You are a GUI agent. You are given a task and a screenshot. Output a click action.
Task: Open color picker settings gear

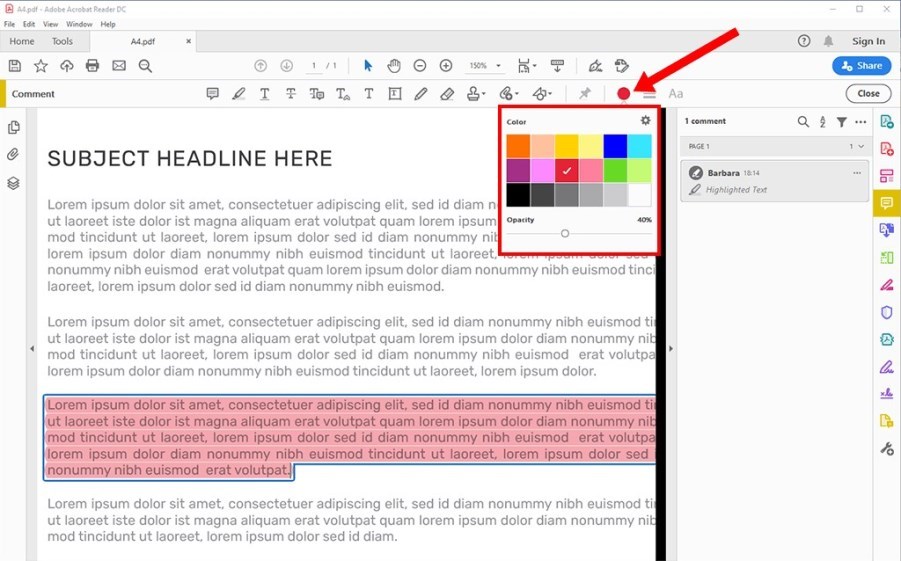(x=645, y=121)
